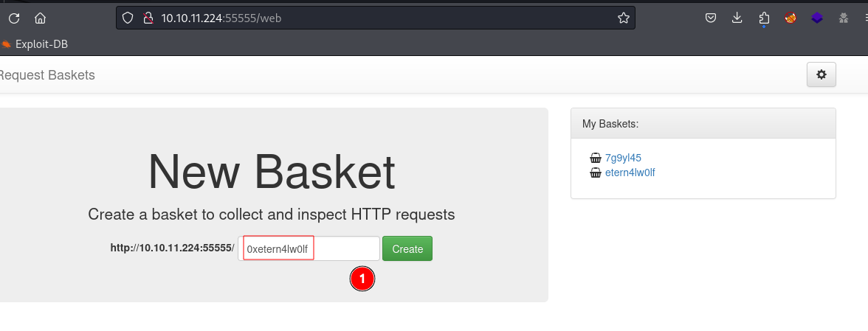
Task: Bookmark this page with the star
Action: [623, 18]
